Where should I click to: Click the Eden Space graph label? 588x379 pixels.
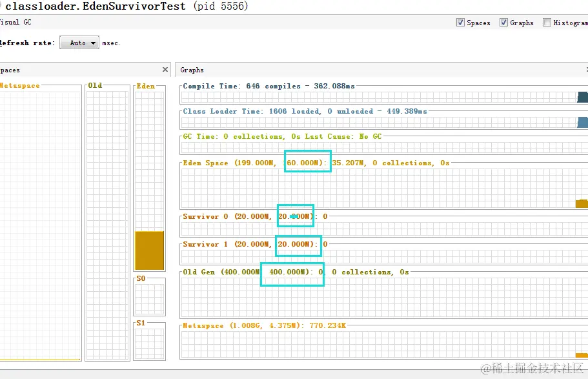(x=316, y=163)
